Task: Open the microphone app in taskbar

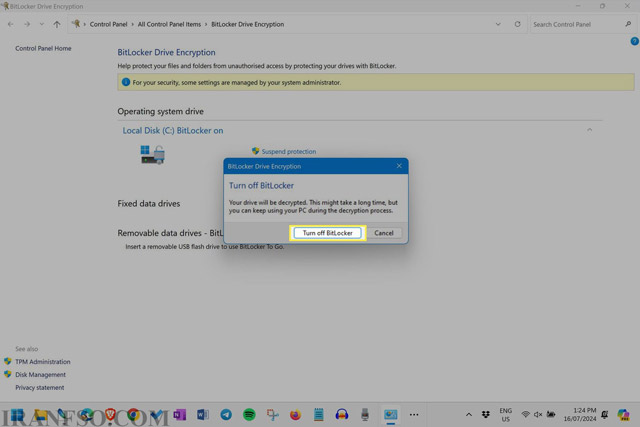Action: [365, 415]
